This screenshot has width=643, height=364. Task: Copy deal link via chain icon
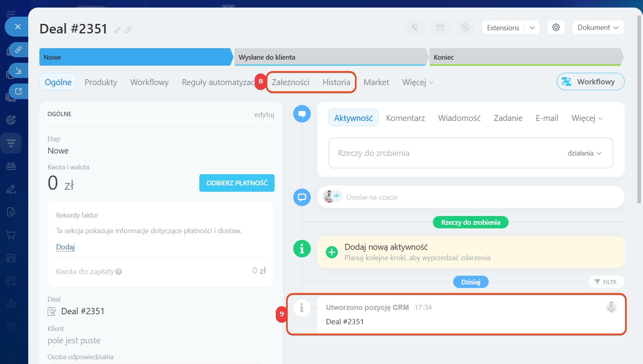129,30
